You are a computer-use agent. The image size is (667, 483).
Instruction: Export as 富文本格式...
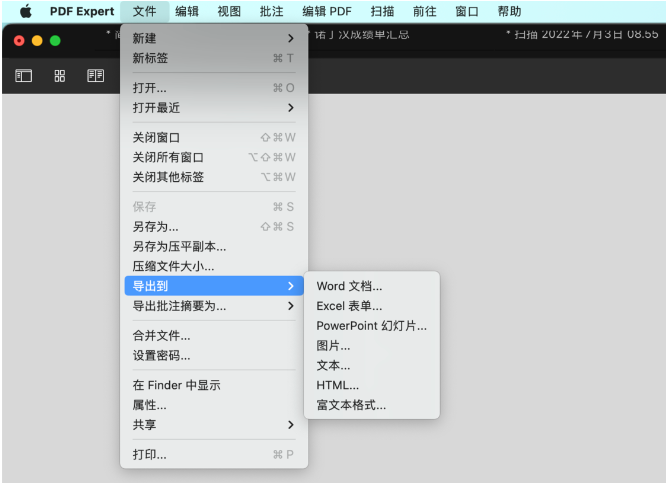click(x=372, y=405)
